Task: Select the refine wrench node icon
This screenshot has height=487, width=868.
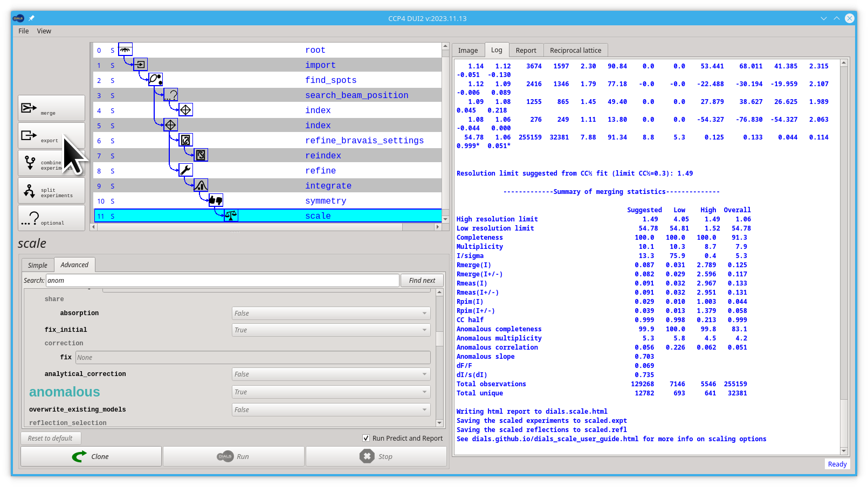Action: pos(185,170)
